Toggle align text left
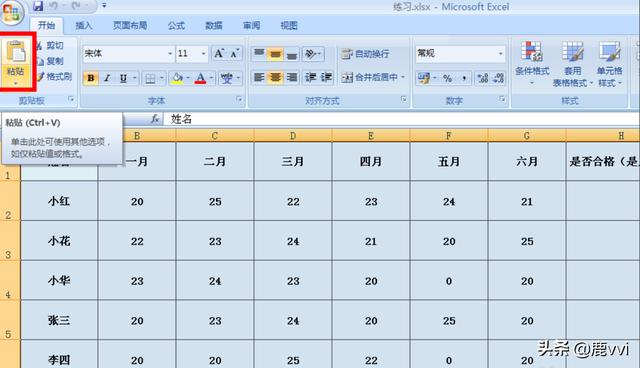 tap(259, 77)
